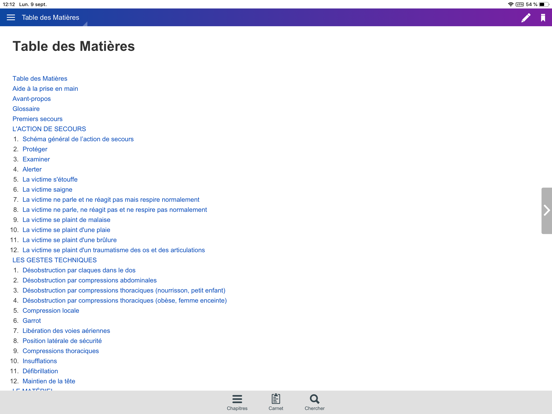Viewport: 552px width, 414px height.
Task: Open 'La victime se plaint de malaise'
Action: click(66, 220)
